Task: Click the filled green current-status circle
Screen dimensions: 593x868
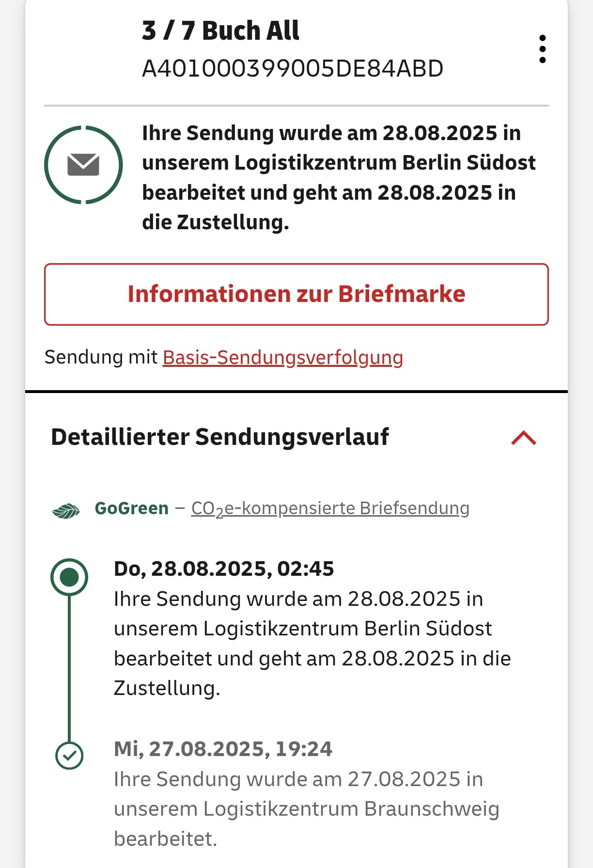Action: tap(69, 577)
